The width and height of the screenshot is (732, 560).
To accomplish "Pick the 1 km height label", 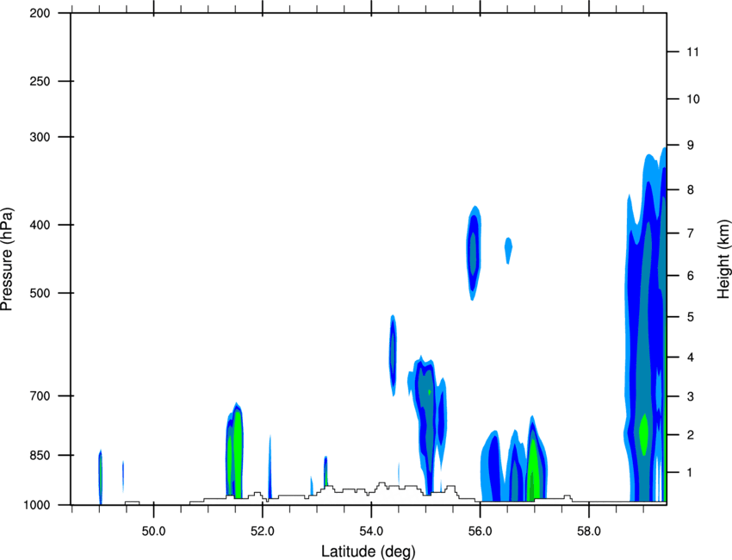I will tap(691, 473).
